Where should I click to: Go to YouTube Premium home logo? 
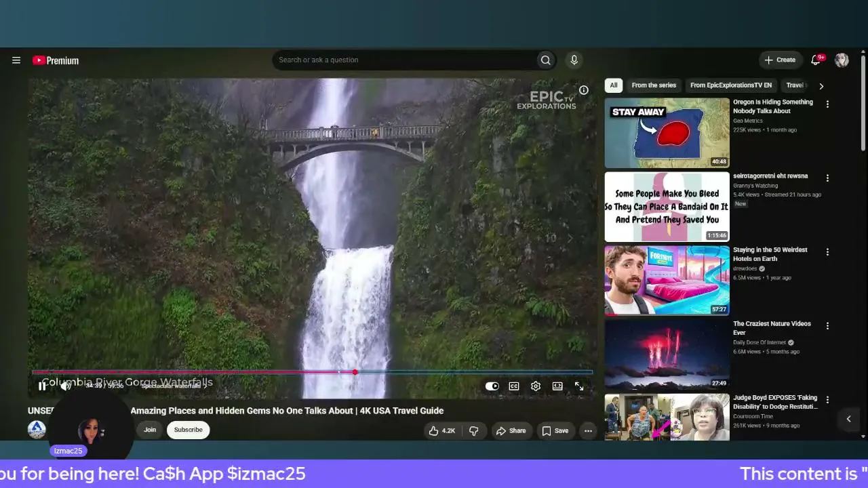coord(56,60)
